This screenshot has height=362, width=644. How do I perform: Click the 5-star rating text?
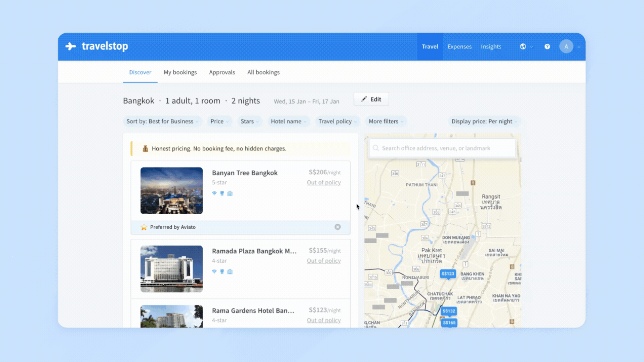tap(219, 182)
